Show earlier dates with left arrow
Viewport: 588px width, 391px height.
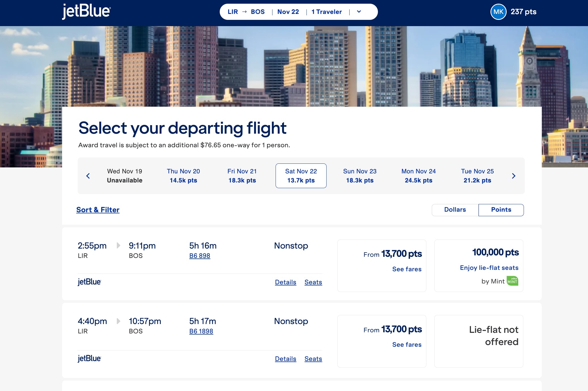click(x=88, y=176)
